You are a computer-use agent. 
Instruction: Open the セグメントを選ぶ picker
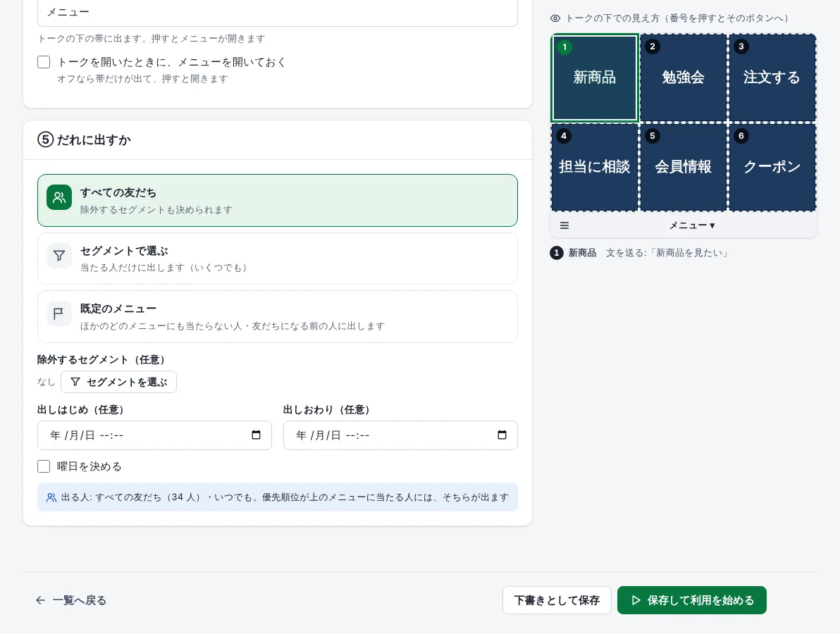[118, 382]
